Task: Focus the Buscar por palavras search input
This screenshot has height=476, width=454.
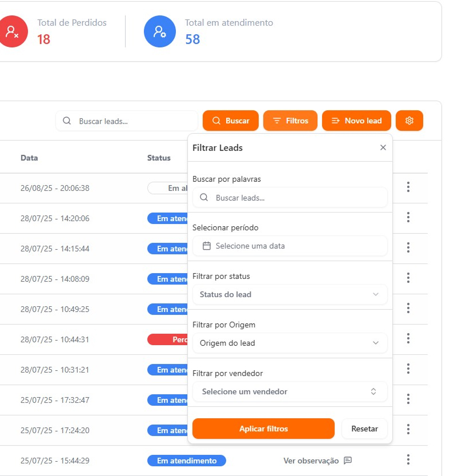Action: (x=297, y=197)
